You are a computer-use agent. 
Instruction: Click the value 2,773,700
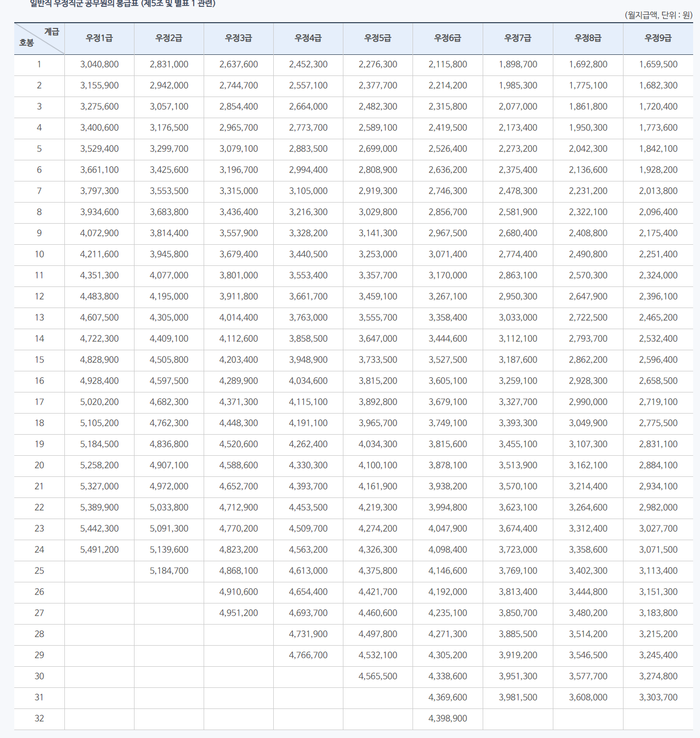[x=308, y=128]
